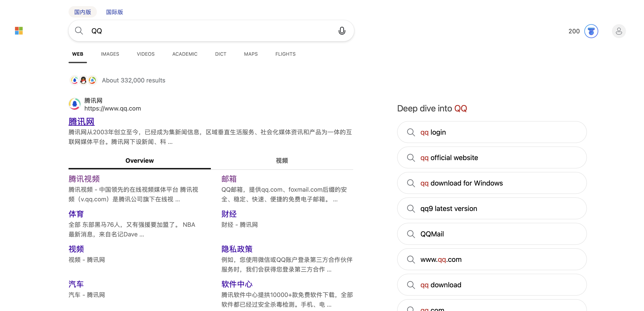The height and width of the screenshot is (311, 644).
Task: Open the VIDEOS search tab
Action: [146, 54]
